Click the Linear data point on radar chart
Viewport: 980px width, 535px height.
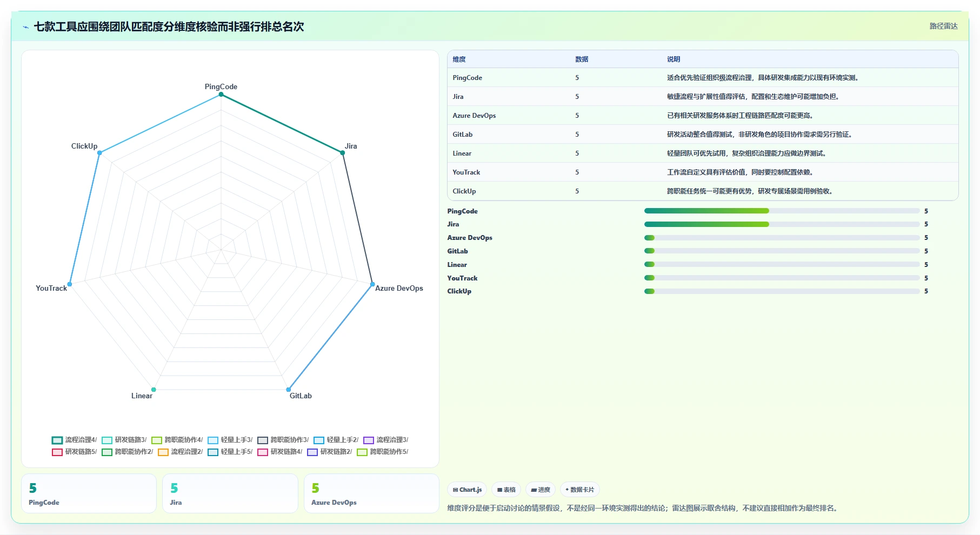(154, 390)
